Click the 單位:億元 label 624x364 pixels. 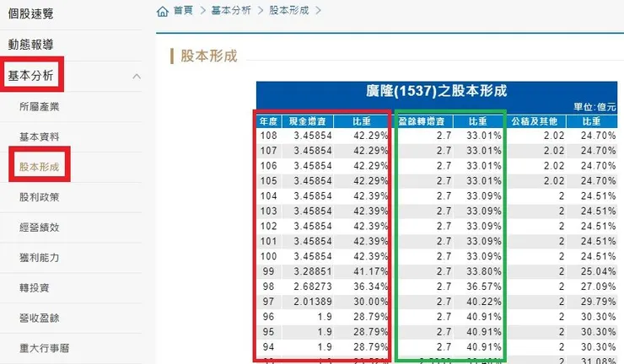[594, 107]
